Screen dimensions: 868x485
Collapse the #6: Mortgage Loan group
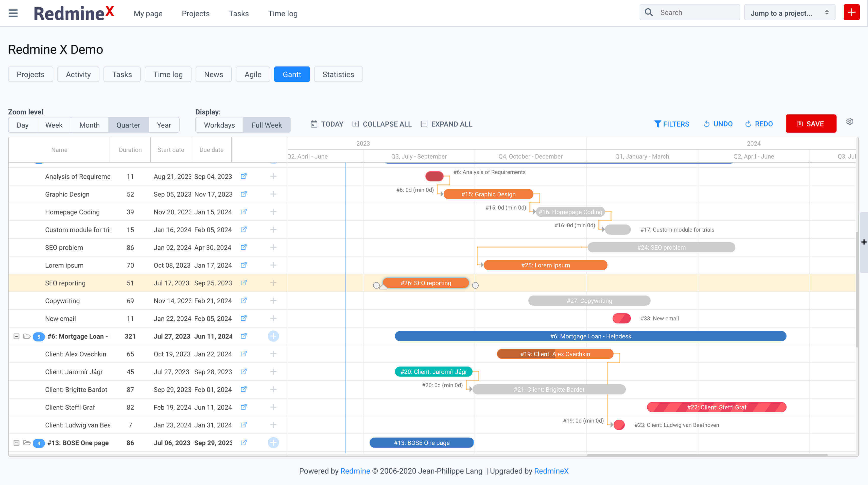tap(16, 336)
